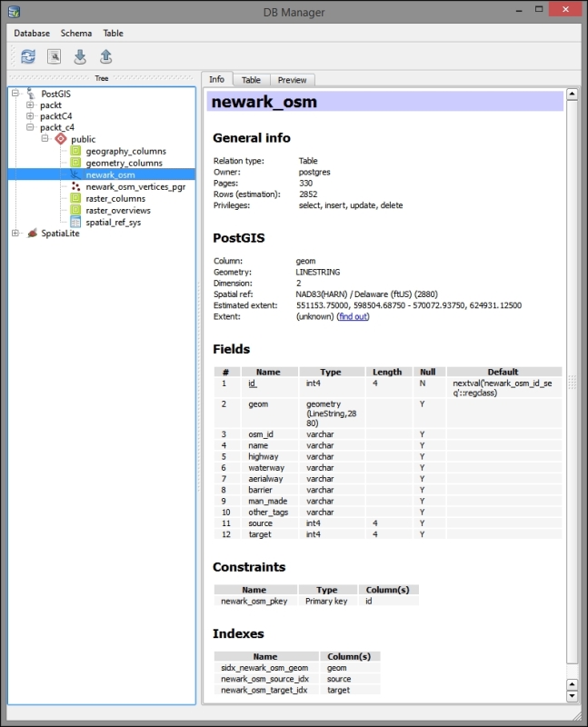The image size is (588, 727).
Task: Click the public schema diamond icon
Action: click(x=61, y=139)
